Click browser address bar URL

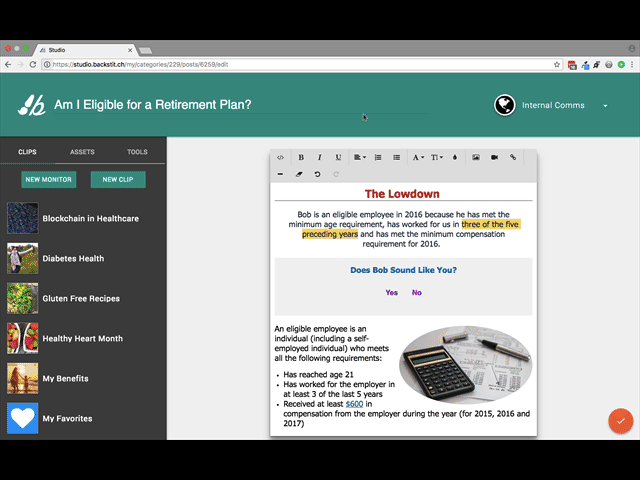coord(140,64)
